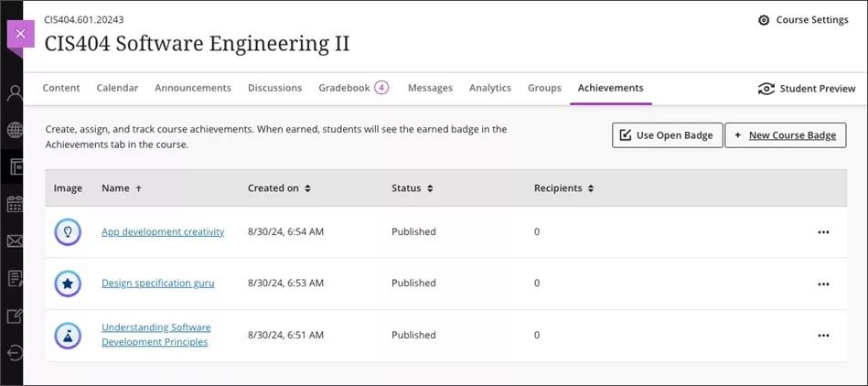Open the profile icon in the left sidebar
The image size is (868, 386).
(15, 92)
